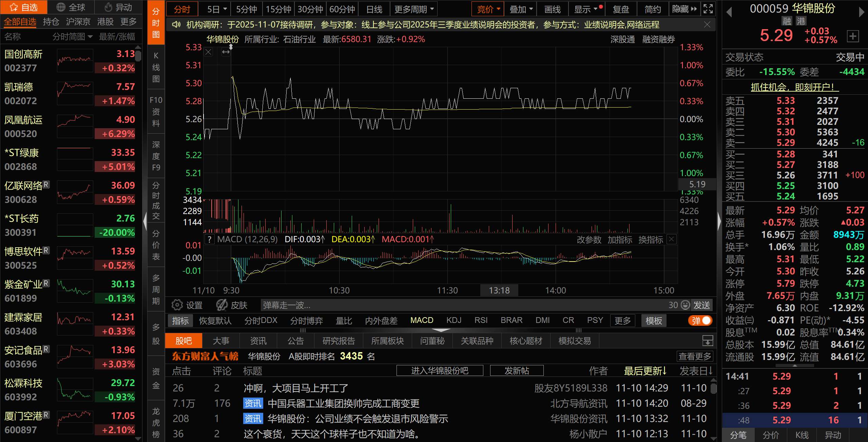This screenshot has height=442, width=868.
Task: Click panel layout icon in 股吧 bar
Action: point(707,341)
